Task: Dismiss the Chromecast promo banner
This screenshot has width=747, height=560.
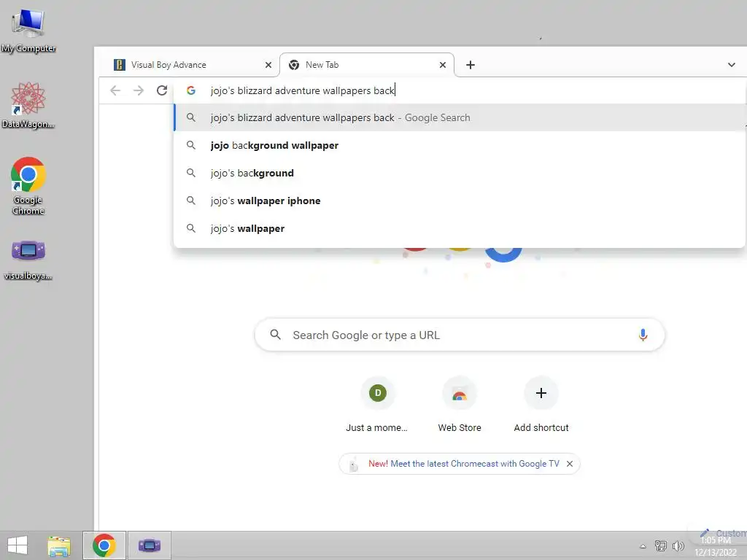Action: pos(569,464)
